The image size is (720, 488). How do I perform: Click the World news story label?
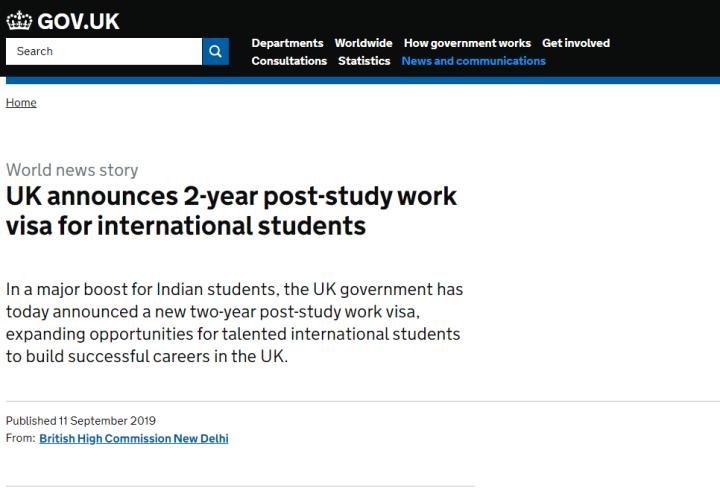click(x=72, y=170)
